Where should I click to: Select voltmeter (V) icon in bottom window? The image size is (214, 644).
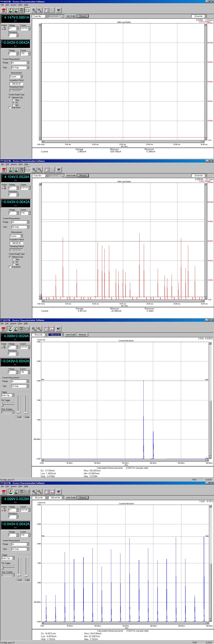point(16,492)
